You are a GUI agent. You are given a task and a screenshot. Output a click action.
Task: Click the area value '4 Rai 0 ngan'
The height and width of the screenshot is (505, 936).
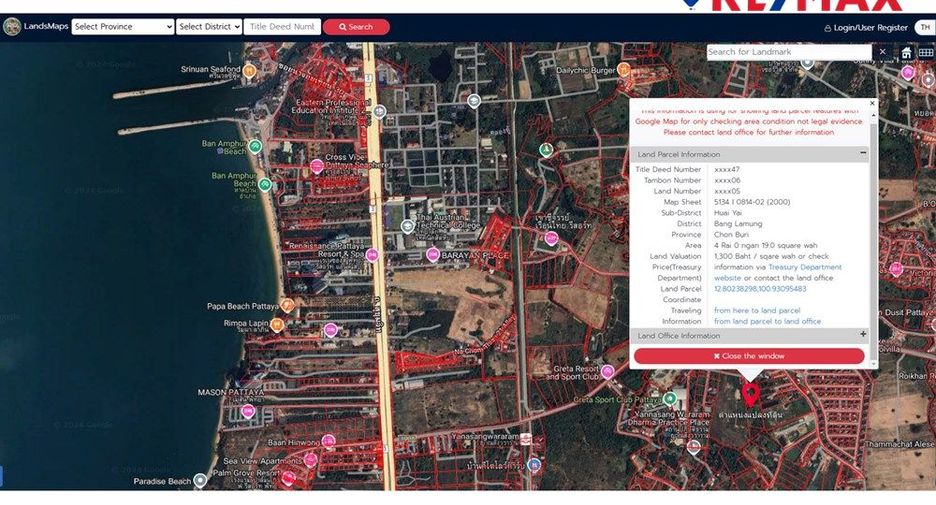point(766,245)
